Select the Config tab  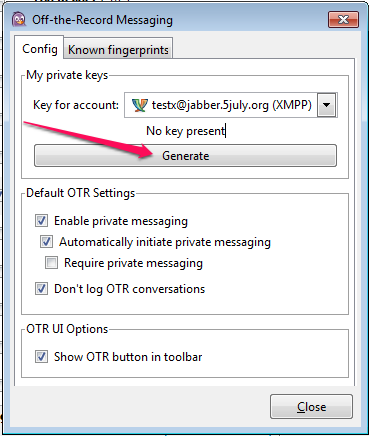tap(39, 49)
